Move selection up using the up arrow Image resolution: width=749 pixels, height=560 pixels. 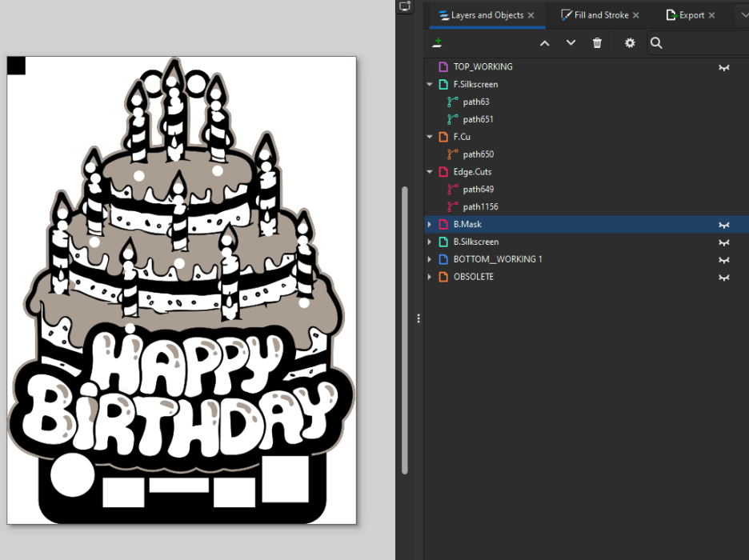pyautogui.click(x=544, y=43)
